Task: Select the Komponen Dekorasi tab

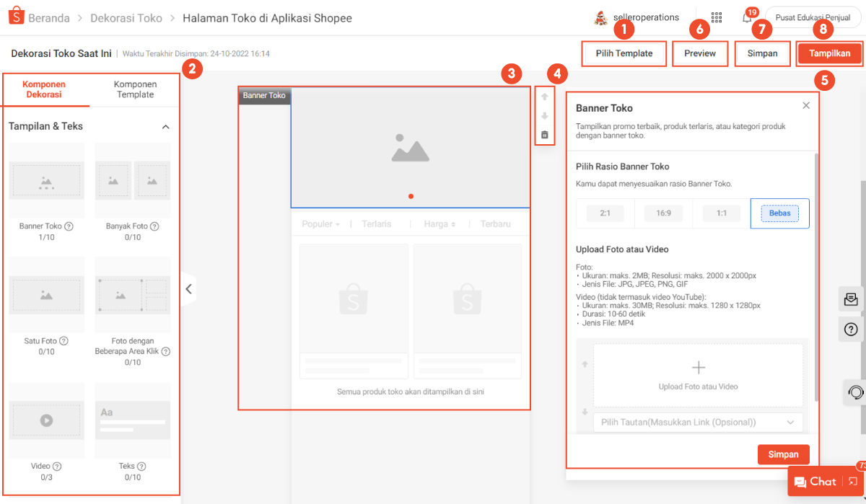Action: (x=47, y=89)
